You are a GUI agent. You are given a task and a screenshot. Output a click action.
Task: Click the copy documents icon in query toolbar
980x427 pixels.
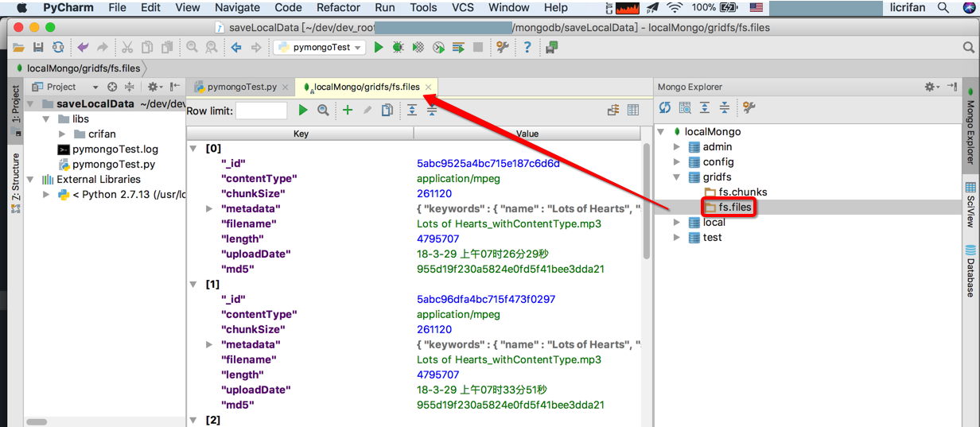click(387, 111)
